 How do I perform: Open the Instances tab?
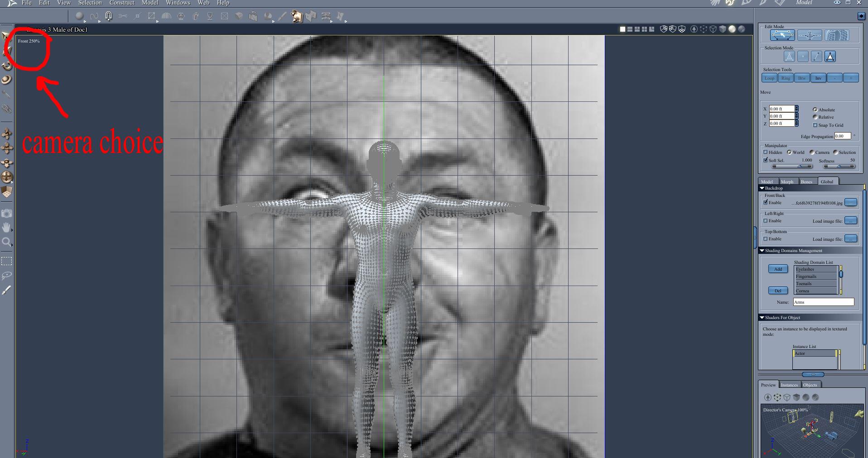point(789,385)
